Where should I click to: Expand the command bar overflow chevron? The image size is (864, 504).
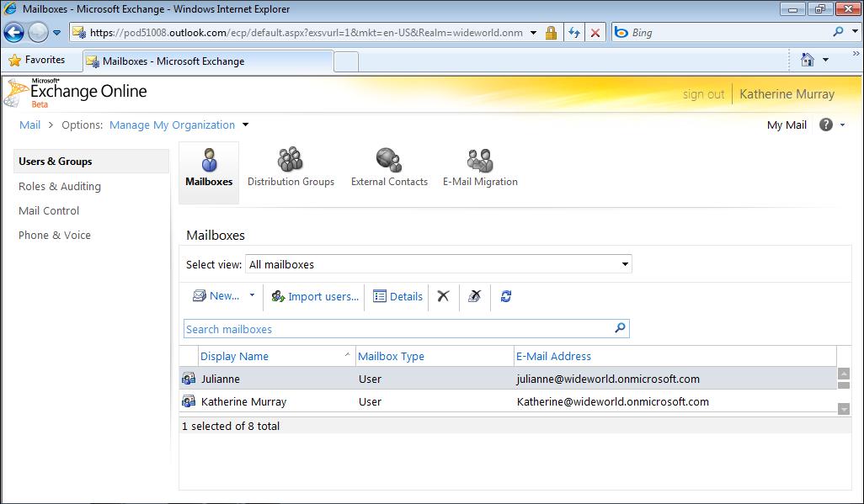(856, 54)
